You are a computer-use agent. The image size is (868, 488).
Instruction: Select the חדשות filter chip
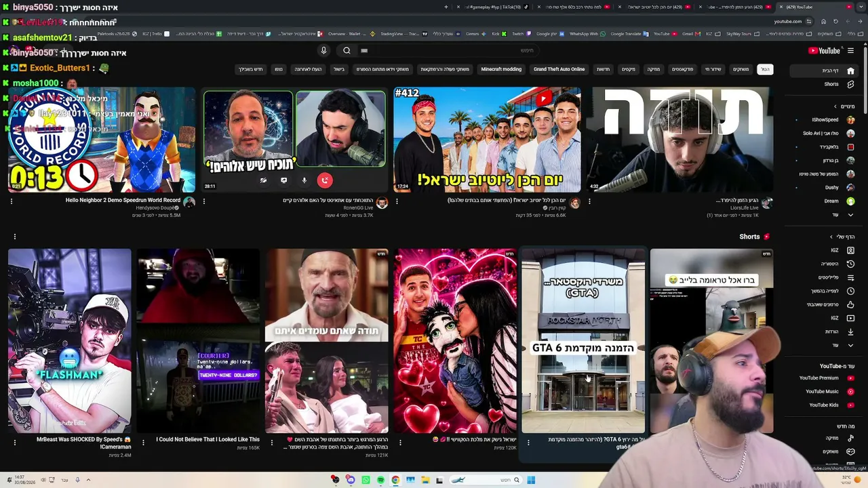click(x=603, y=69)
